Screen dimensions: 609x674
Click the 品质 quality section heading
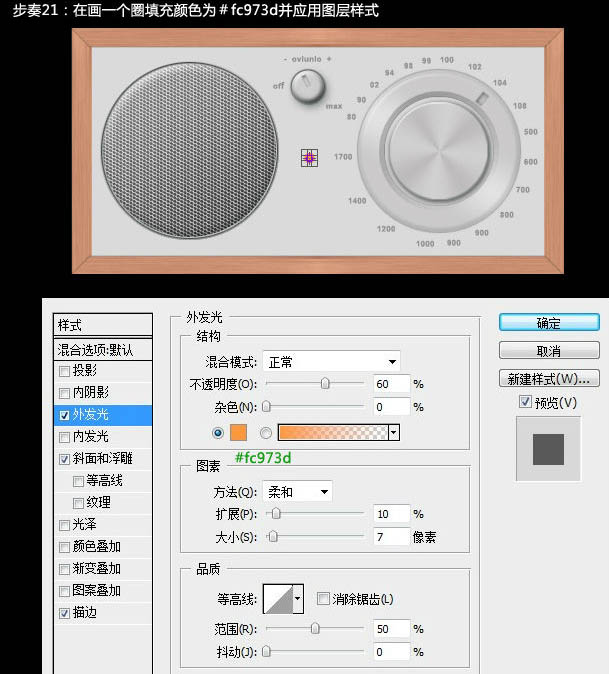tap(208, 569)
